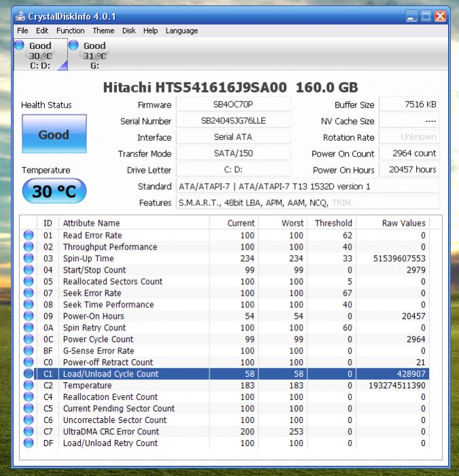This screenshot has width=459, height=476.
Task: Click the Good health status button
Action: click(x=54, y=134)
